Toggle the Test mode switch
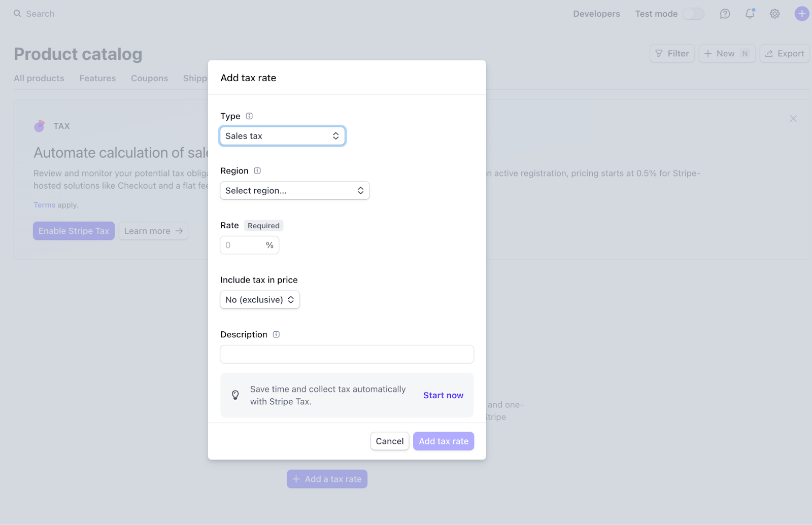This screenshot has width=812, height=525. pos(693,14)
